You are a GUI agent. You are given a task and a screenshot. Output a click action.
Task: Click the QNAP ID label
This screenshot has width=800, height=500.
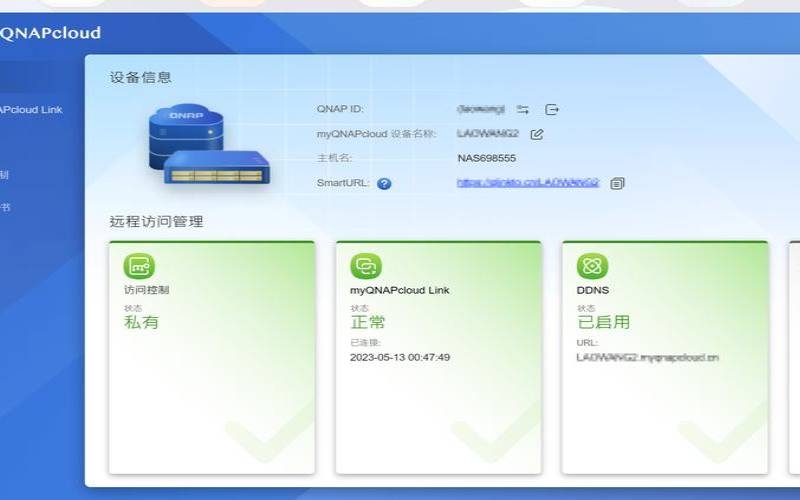[340, 109]
